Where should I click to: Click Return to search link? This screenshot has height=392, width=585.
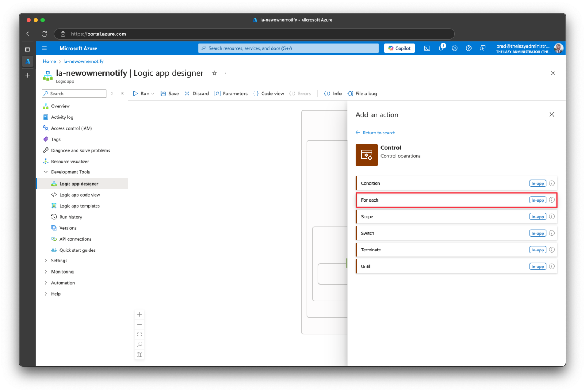376,133
